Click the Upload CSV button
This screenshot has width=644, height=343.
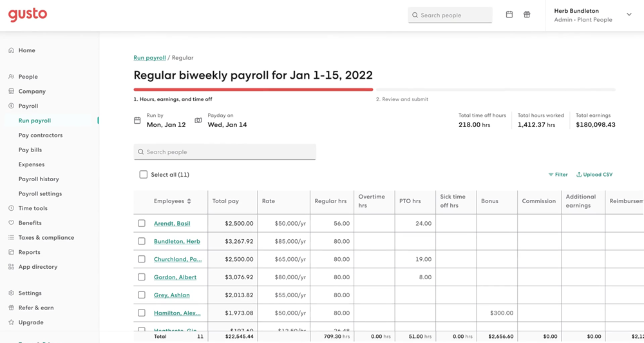594,175
